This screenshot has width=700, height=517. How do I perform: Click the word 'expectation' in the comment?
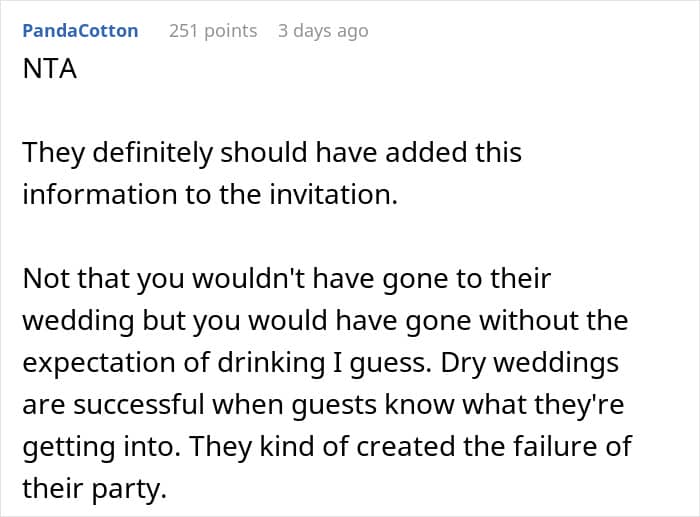(99, 363)
